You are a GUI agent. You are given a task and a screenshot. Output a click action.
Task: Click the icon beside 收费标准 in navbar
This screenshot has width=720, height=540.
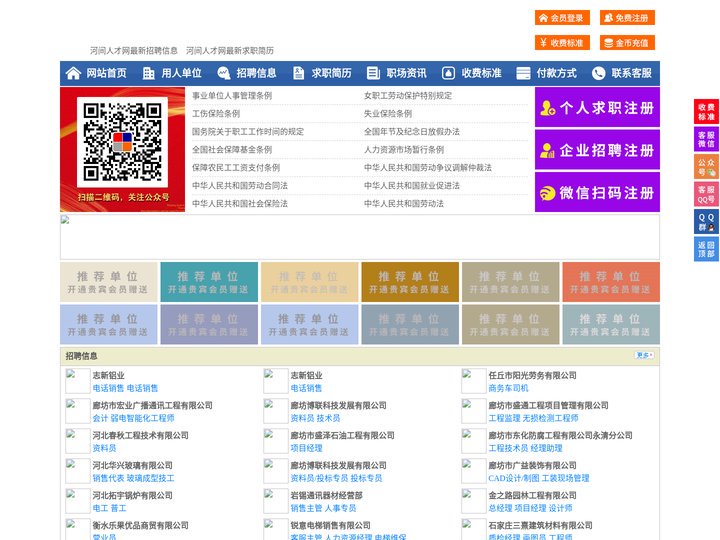[x=448, y=73]
